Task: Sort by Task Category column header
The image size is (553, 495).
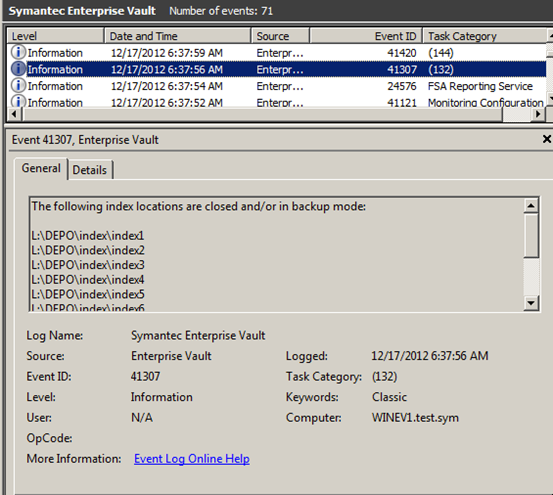Action: coord(485,36)
